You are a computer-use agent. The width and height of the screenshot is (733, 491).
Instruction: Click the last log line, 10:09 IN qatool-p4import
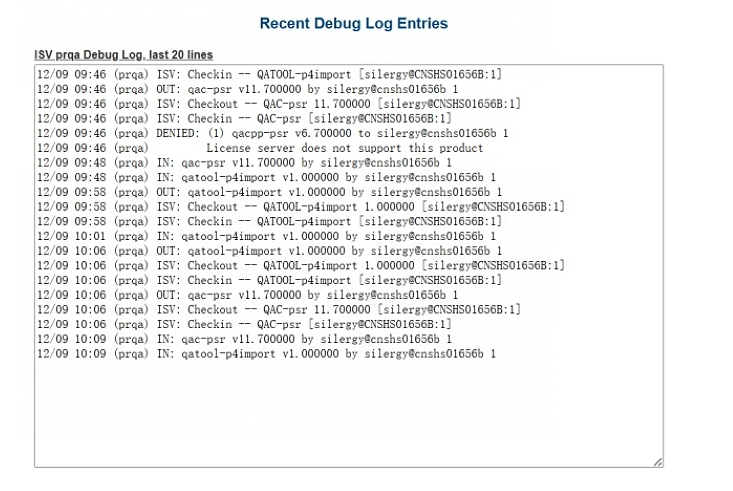pyautogui.click(x=265, y=354)
